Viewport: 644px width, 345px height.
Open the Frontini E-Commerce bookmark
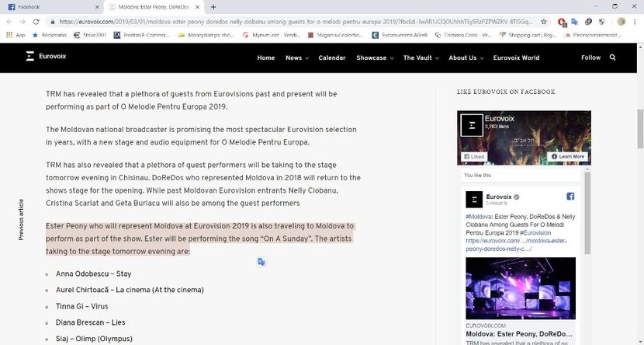tap(141, 35)
